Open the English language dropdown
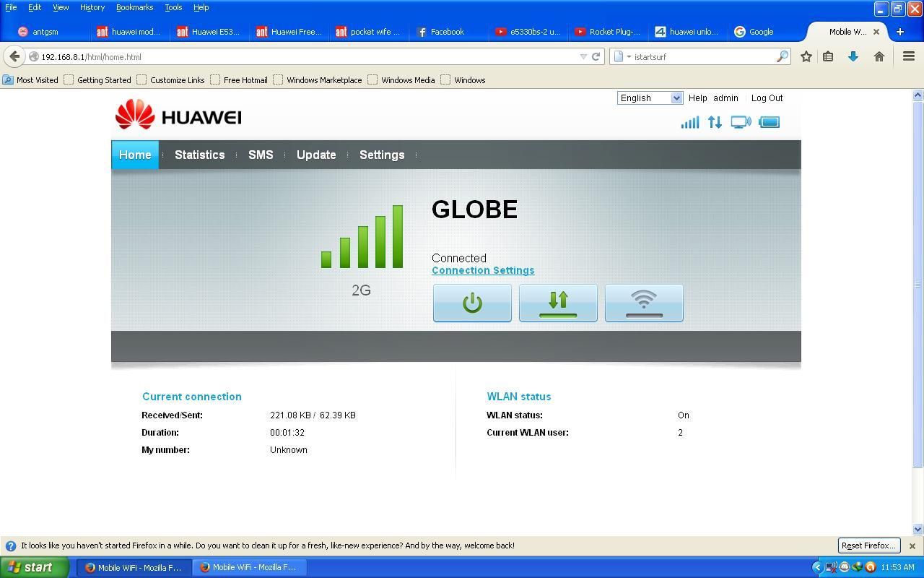924x578 pixels. (x=650, y=98)
